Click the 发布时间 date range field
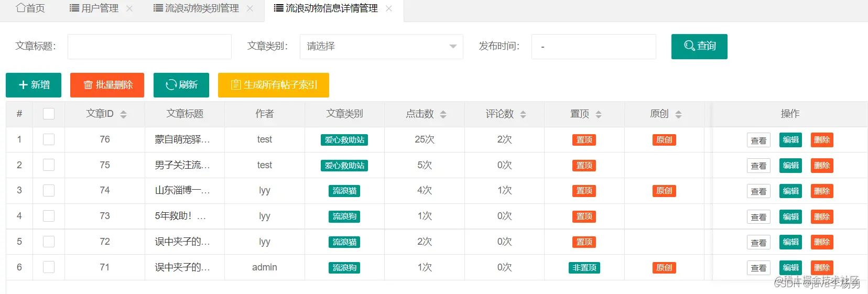Image resolution: width=868 pixels, height=294 pixels. [594, 47]
